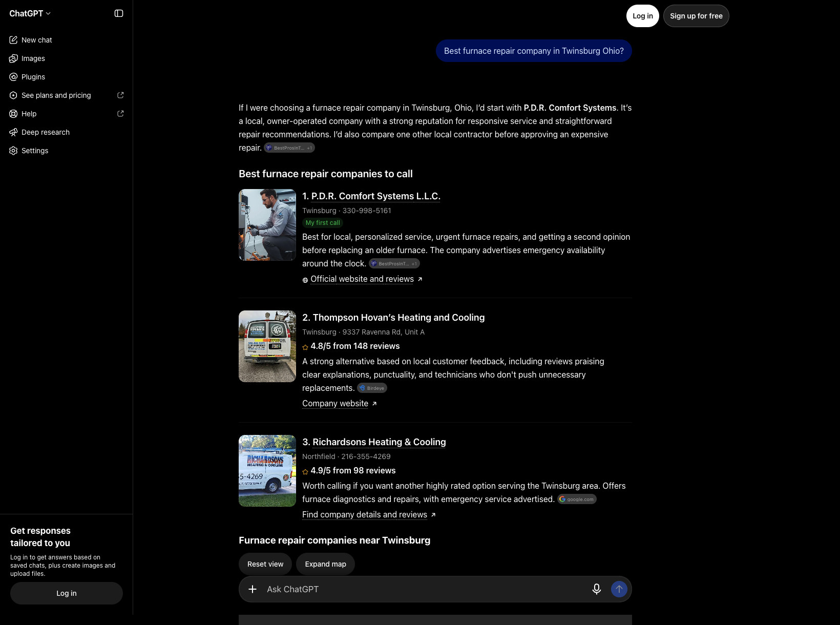Screen dimensions: 840x625
Task: Open BestProsInT source chip in intro paragraph
Action: (289, 148)
